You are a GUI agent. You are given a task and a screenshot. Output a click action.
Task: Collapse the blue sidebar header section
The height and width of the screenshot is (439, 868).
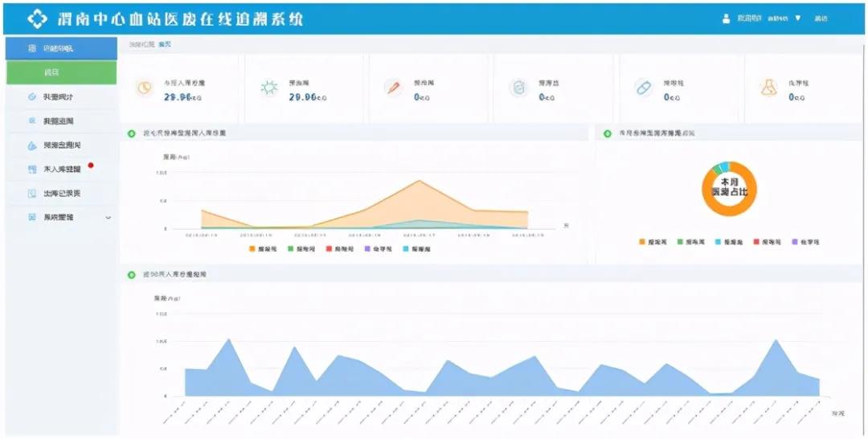[x=61, y=48]
